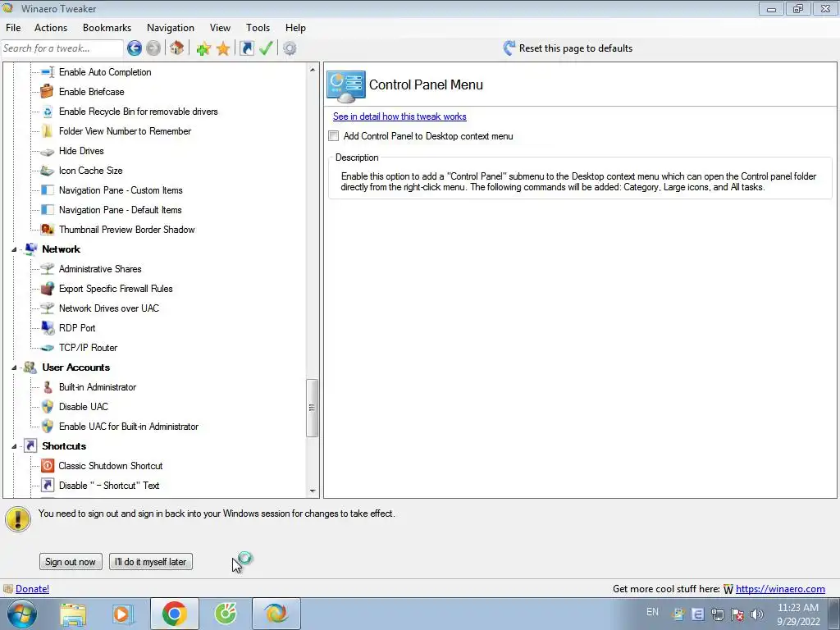Viewport: 840px width, 630px height.
Task: Click the green checkmark toolbar icon
Action: pyautogui.click(x=266, y=48)
